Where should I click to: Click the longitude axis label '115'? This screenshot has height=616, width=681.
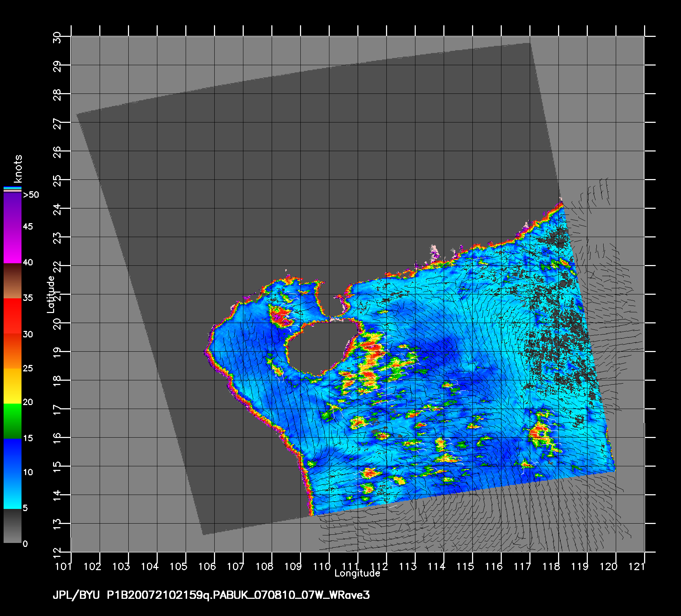tap(465, 567)
